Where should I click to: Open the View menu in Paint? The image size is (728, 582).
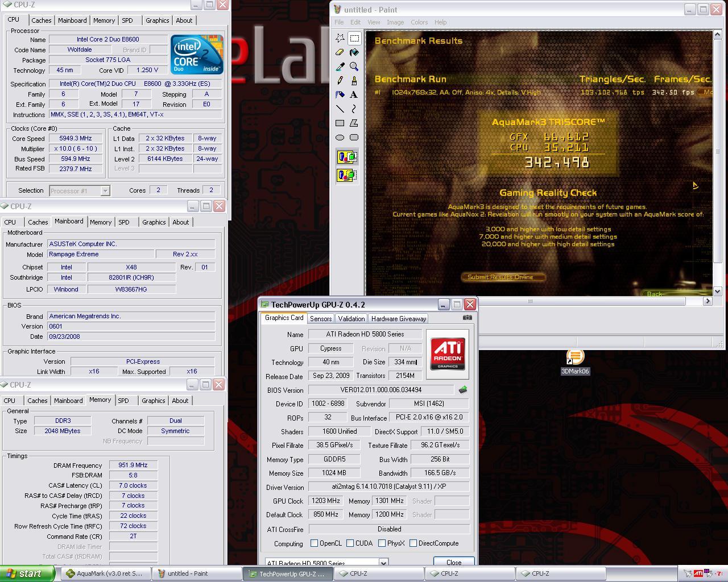(374, 22)
